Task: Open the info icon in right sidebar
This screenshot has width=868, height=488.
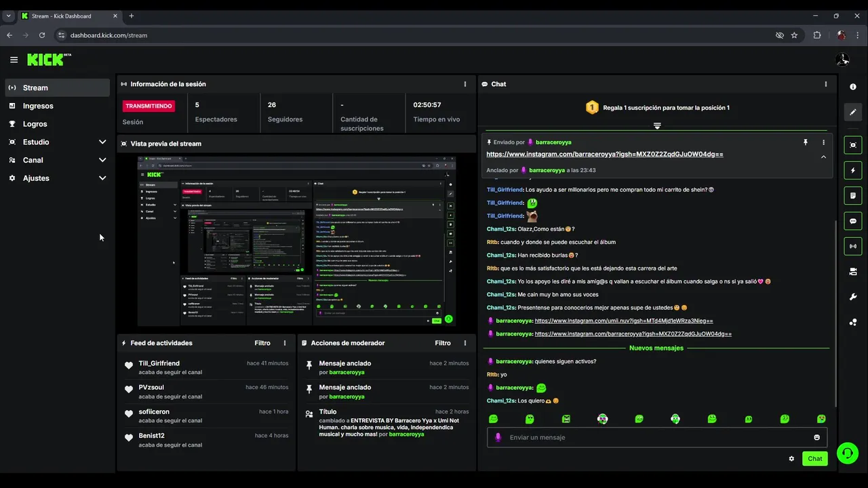Action: pyautogui.click(x=853, y=87)
